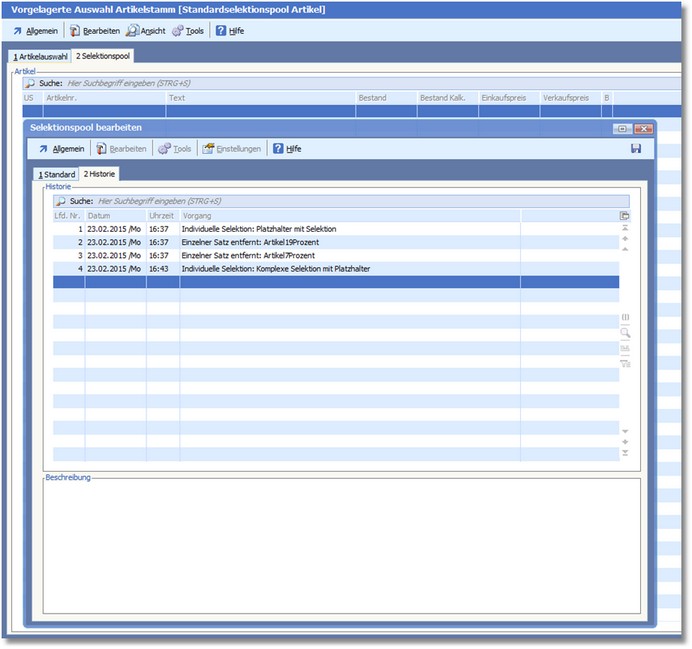Select the 2 Selektionspool tab

103,56
